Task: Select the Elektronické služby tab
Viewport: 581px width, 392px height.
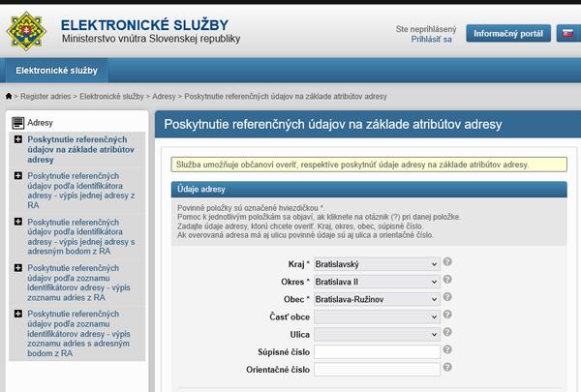Action: tap(56, 72)
